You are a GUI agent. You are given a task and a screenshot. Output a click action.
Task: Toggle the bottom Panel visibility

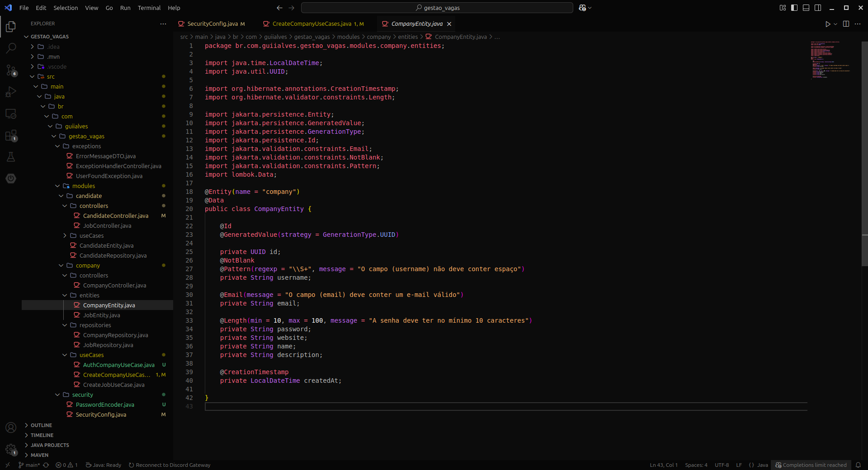[806, 8]
